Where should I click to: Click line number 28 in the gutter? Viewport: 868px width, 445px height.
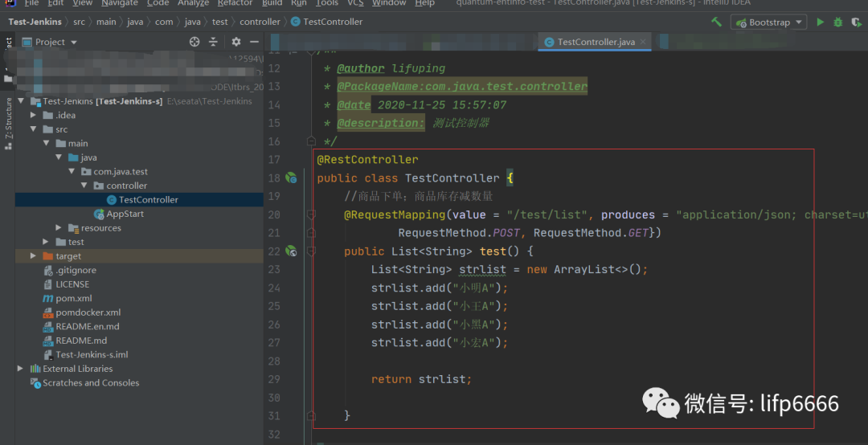pyautogui.click(x=274, y=361)
